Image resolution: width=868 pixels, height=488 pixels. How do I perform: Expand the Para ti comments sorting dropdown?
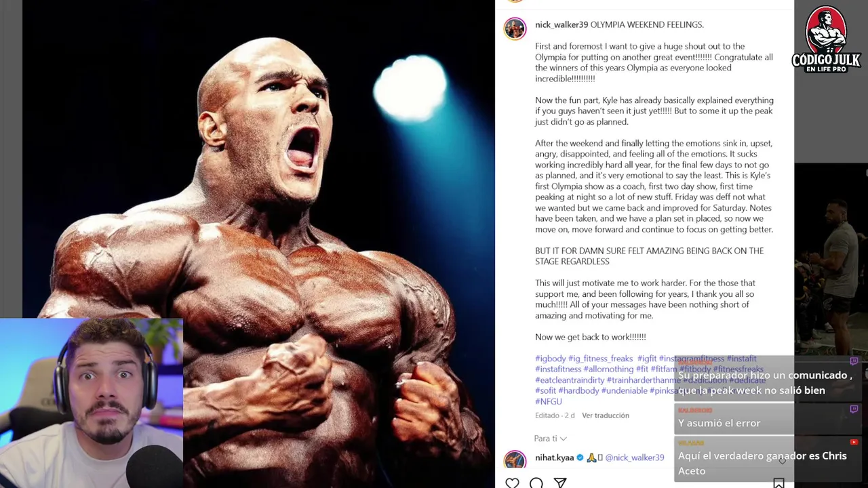550,439
